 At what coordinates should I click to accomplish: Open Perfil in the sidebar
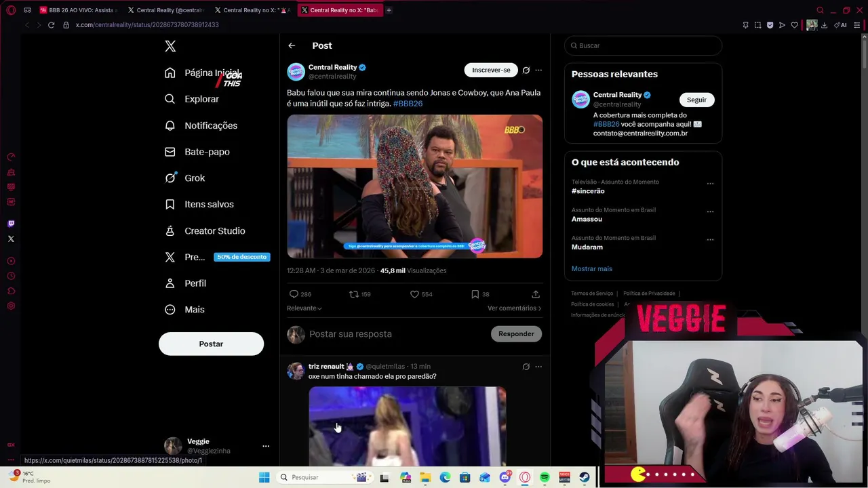[x=185, y=283]
